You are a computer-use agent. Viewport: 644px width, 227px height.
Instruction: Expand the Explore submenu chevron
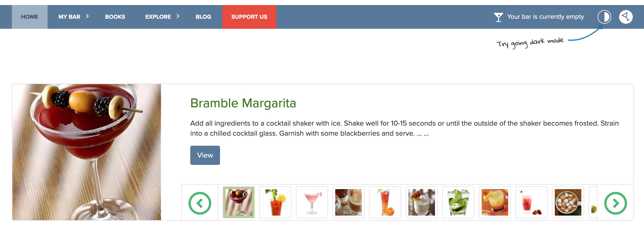(x=178, y=16)
